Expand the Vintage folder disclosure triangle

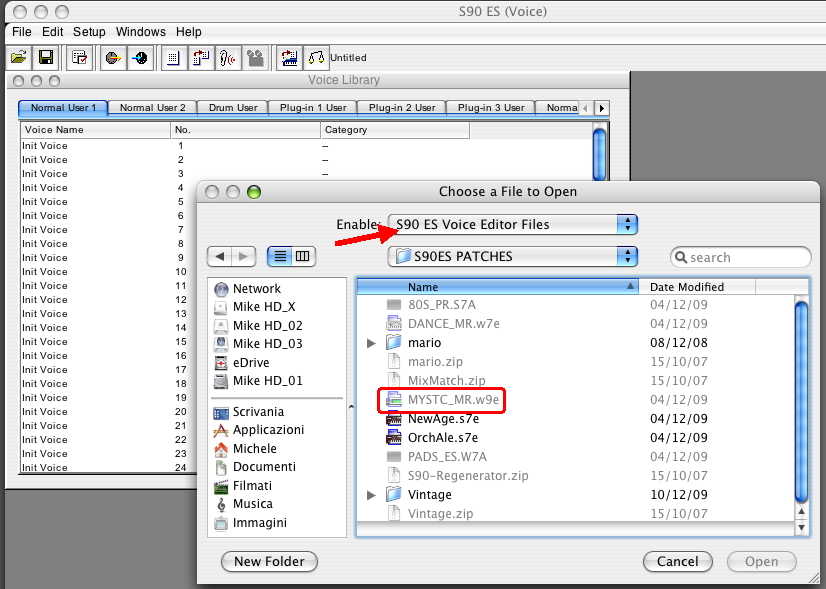[371, 495]
